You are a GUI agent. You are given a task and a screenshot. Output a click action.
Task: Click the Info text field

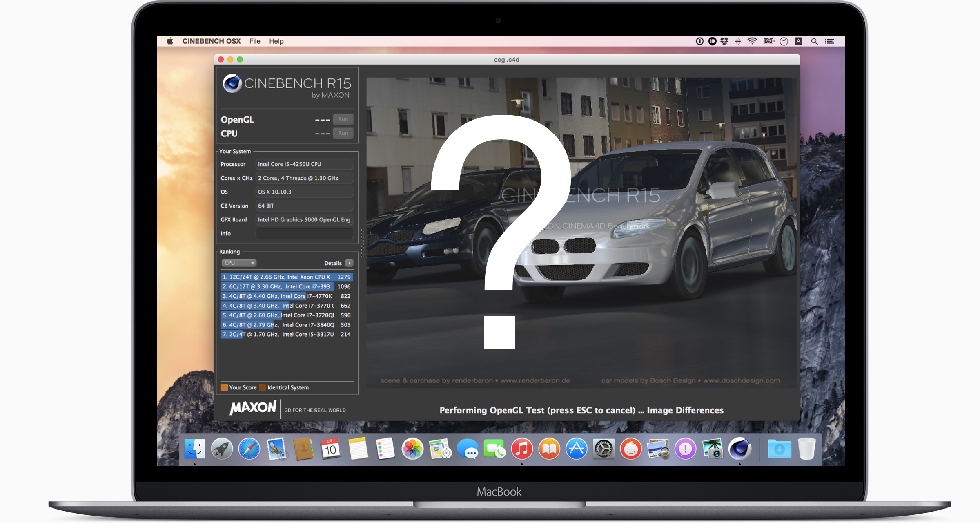(304, 233)
